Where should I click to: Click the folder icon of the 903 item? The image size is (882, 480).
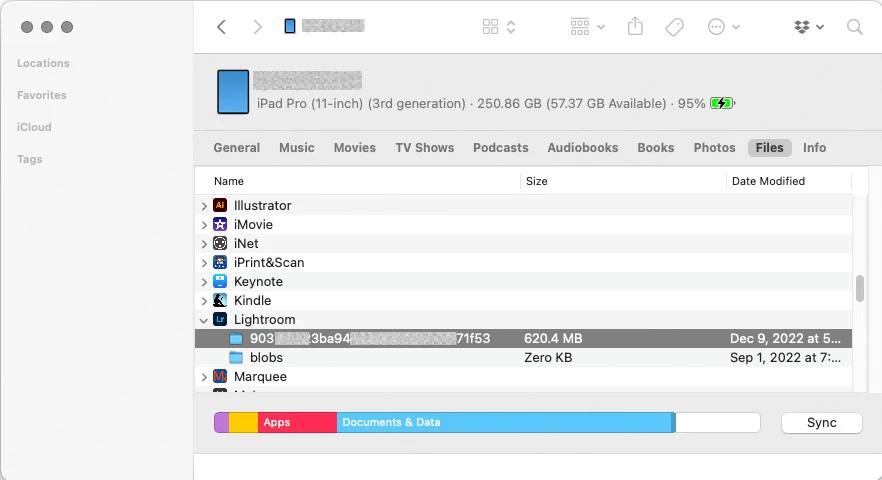tap(236, 339)
